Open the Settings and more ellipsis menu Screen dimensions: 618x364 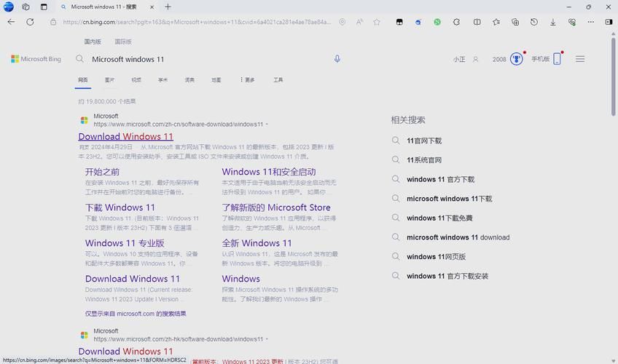tap(590, 22)
